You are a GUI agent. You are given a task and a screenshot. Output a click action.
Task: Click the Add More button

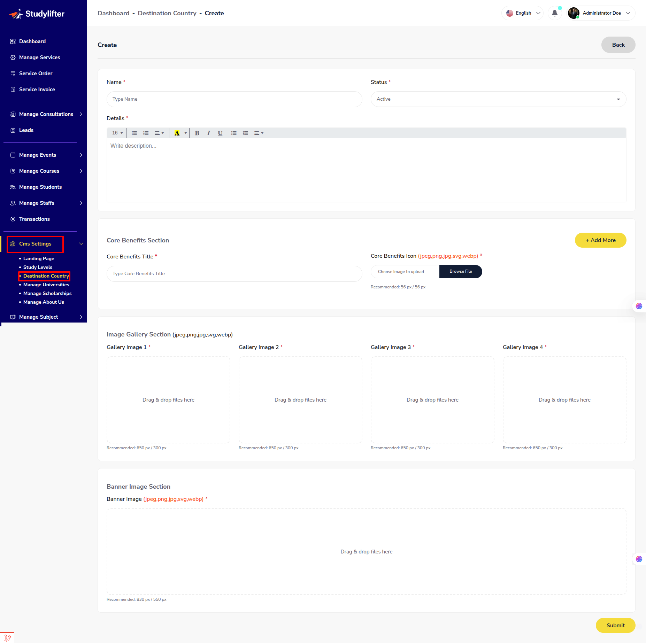[600, 240]
